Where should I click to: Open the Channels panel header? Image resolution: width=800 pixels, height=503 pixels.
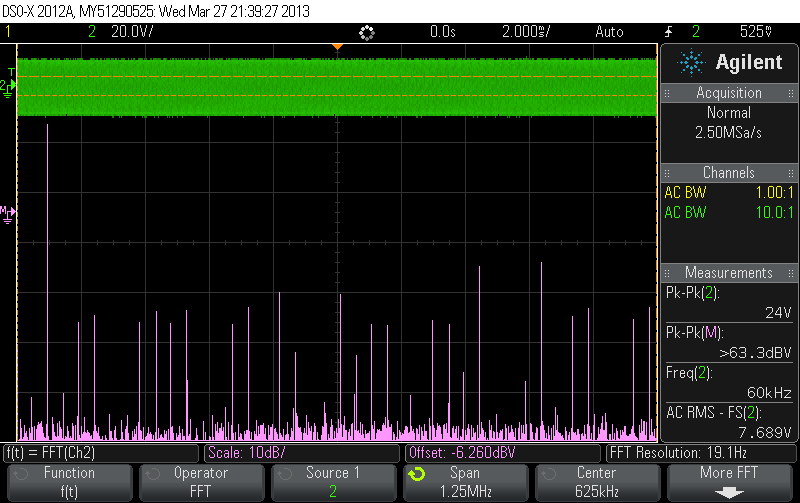click(729, 173)
